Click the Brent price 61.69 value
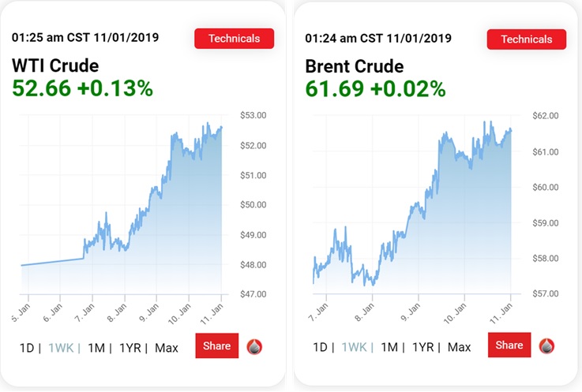 [x=334, y=88]
